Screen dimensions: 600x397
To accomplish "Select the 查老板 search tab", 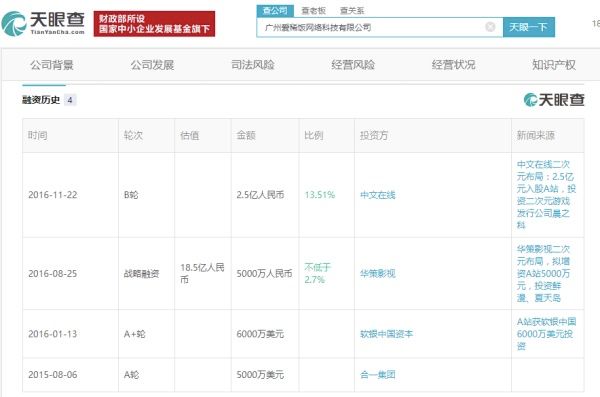I will tap(313, 11).
